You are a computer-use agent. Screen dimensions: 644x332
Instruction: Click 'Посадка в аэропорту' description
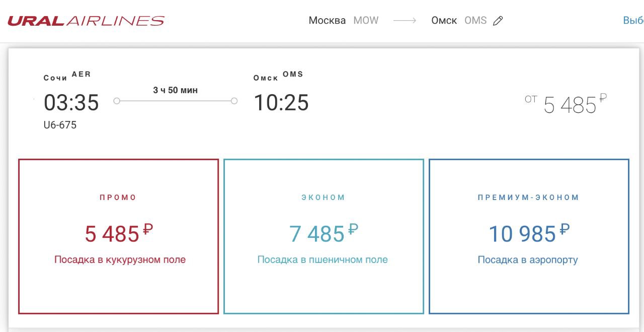(528, 260)
